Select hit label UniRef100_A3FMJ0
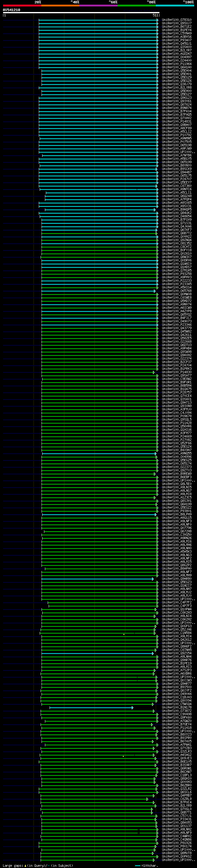 (177, 410)
